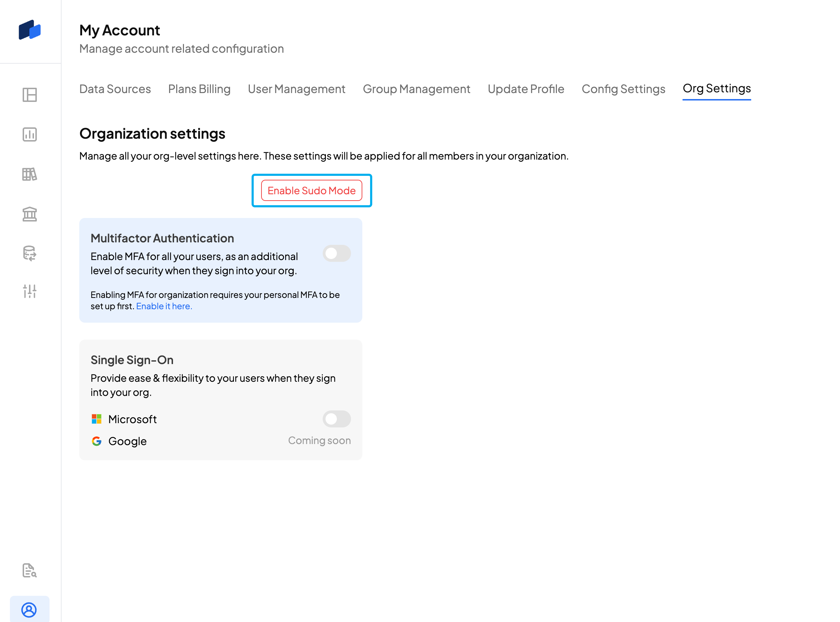Image resolution: width=840 pixels, height=622 pixels.
Task: Toggle Multifactor Authentication switch
Action: [336, 253]
